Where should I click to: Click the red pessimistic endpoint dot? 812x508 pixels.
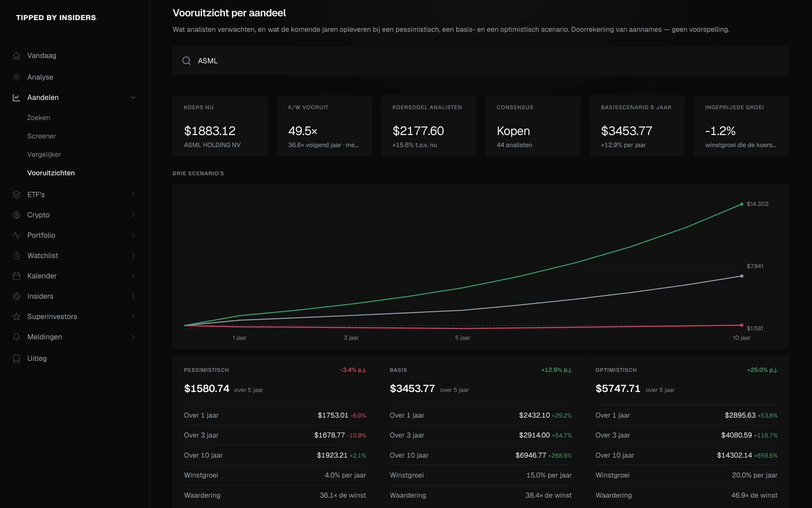pos(742,325)
